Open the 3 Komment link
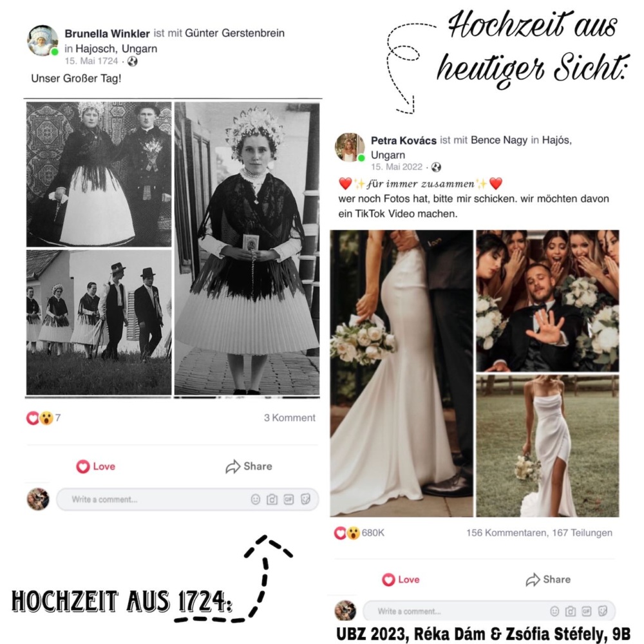 click(x=290, y=418)
